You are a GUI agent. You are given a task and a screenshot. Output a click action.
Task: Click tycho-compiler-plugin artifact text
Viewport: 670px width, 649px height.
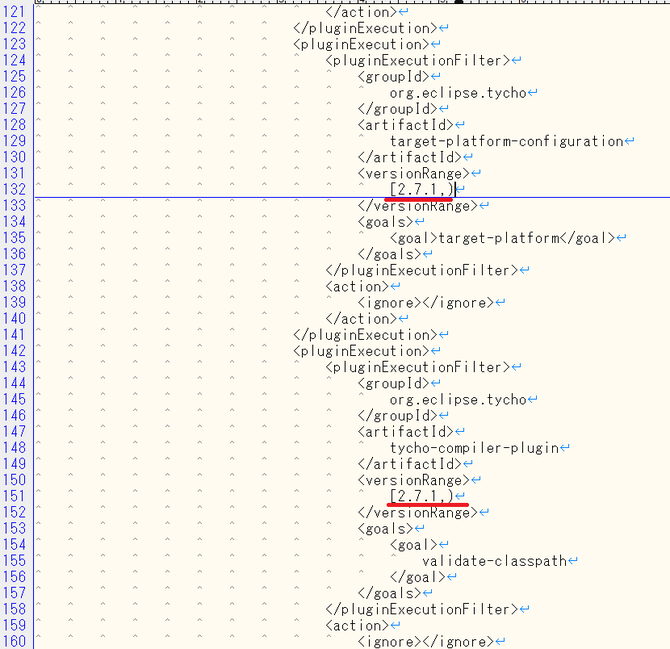pyautogui.click(x=474, y=448)
